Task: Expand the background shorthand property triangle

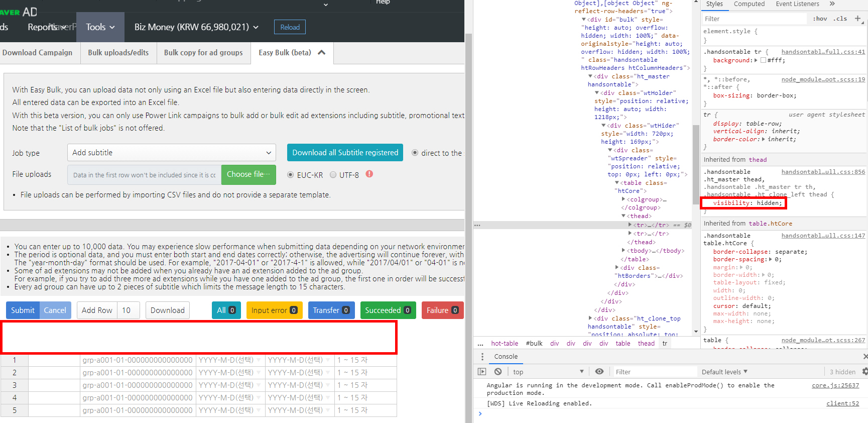Action: pyautogui.click(x=756, y=60)
